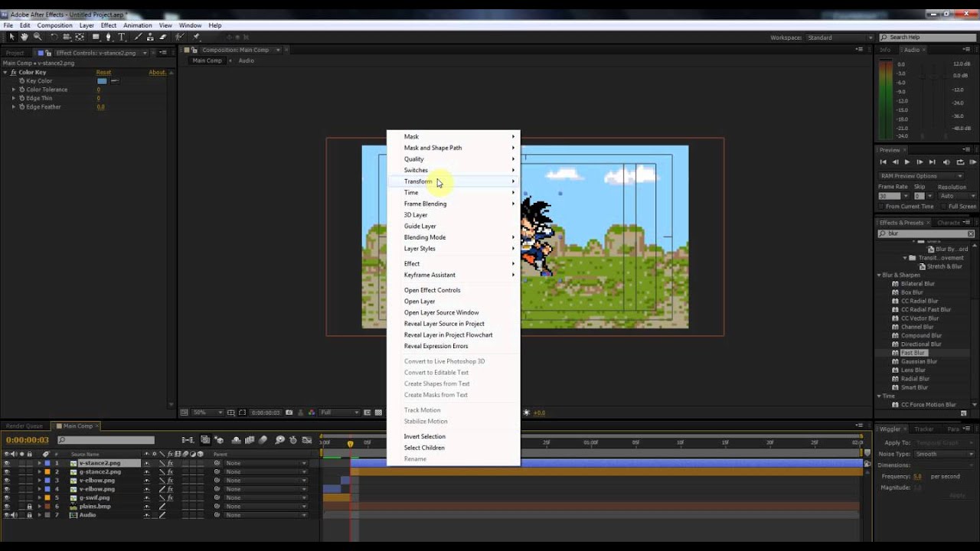
Task: Open parent dropdown for g-stance2.png layer
Action: [x=266, y=471]
